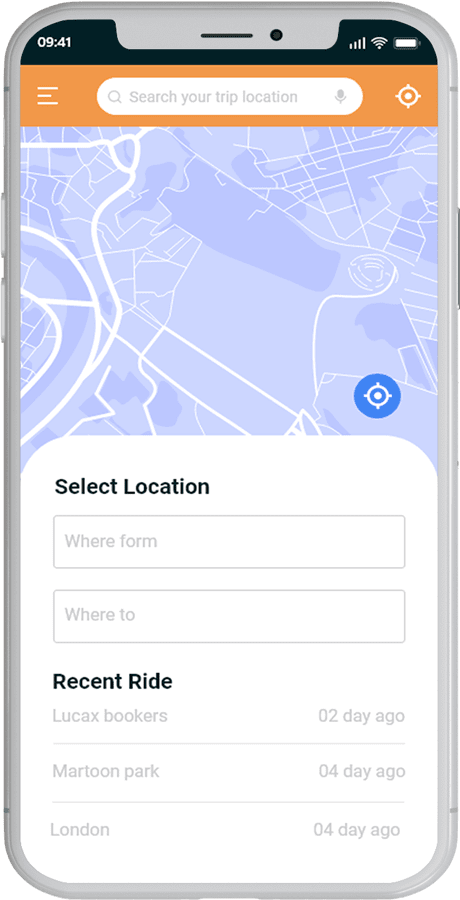This screenshot has height=900, width=460.
Task: Tap the microphone voice search icon
Action: click(341, 97)
